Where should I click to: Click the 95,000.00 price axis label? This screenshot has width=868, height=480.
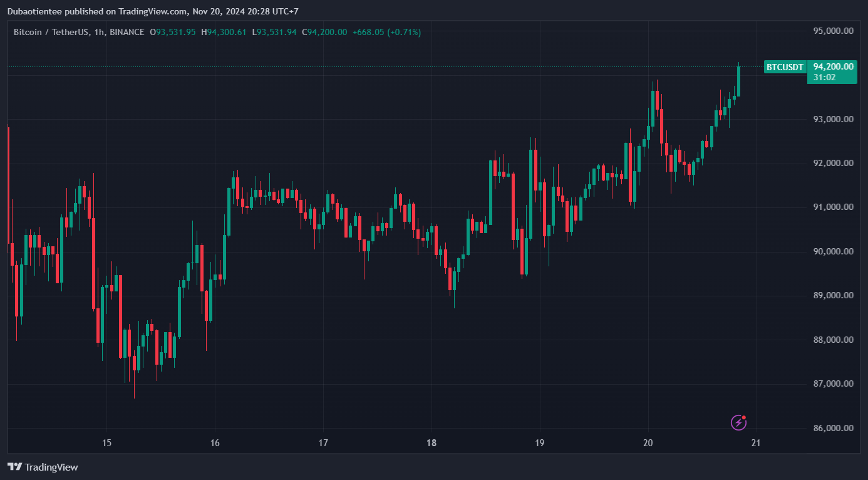833,31
